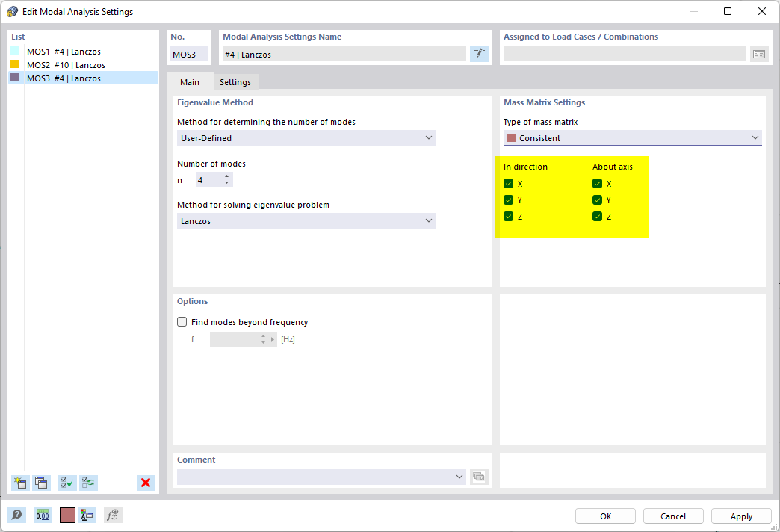Click the MOS1 cyan color swatch
This screenshot has width=780, height=532.
pos(15,51)
